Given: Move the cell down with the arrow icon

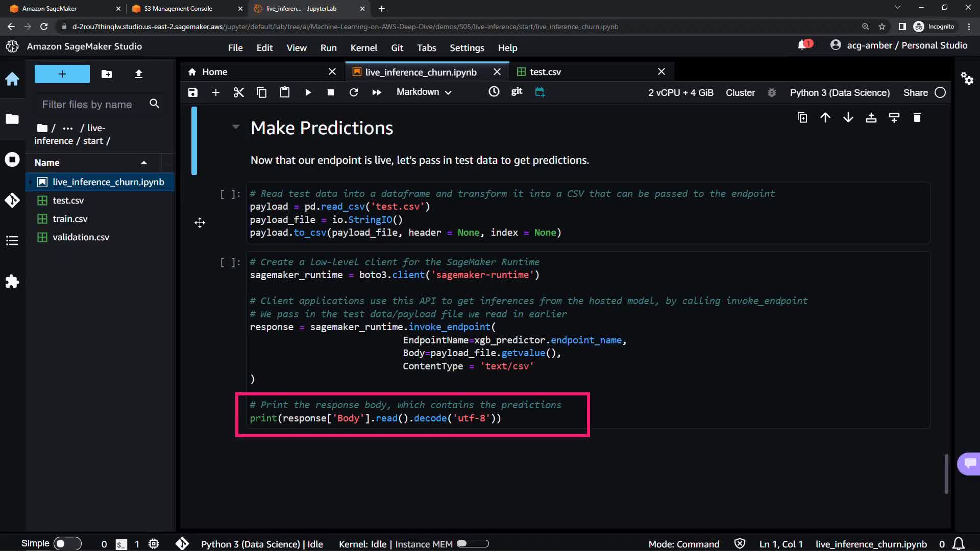Looking at the screenshot, I should click(848, 118).
